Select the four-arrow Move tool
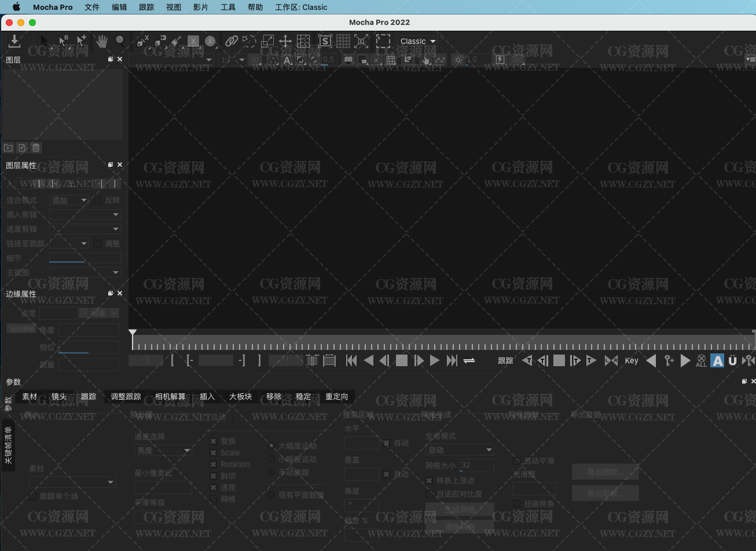756x551 pixels. [285, 41]
